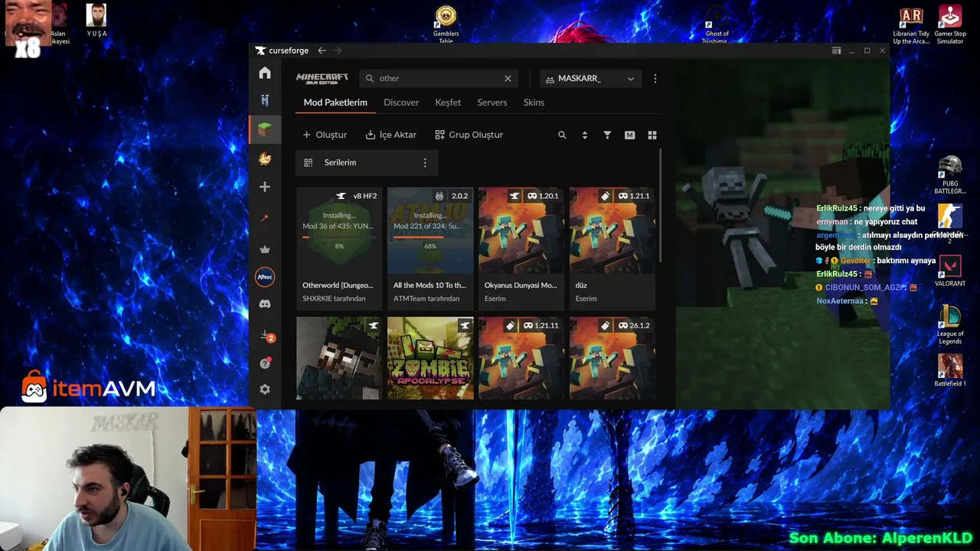This screenshot has width=980, height=551.
Task: Open the Discord icon in the sidebar
Action: click(265, 304)
